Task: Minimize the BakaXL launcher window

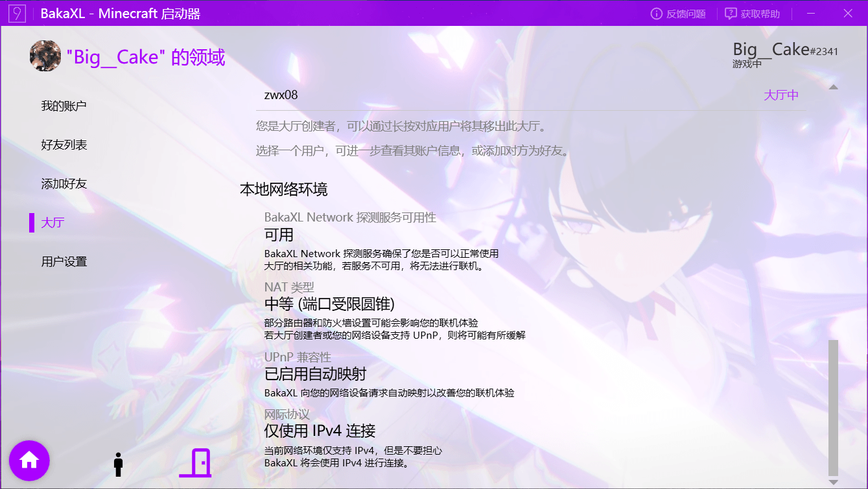Action: click(x=811, y=13)
